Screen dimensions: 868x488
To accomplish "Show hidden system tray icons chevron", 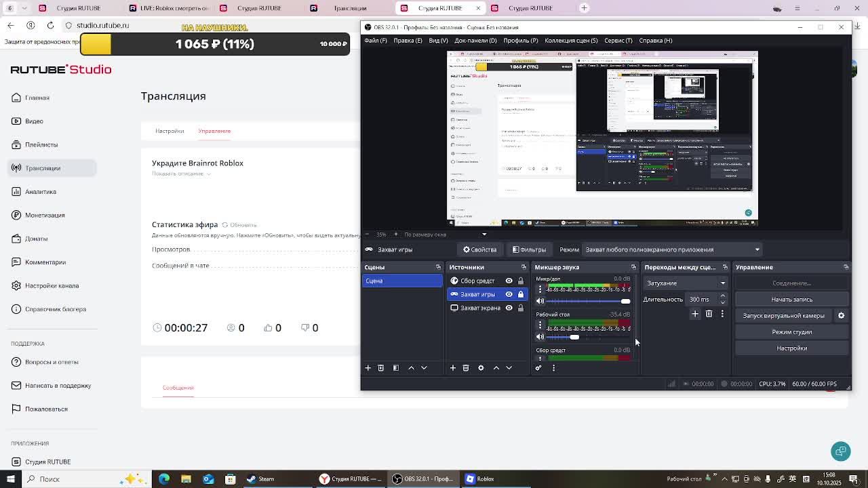I will (x=724, y=479).
